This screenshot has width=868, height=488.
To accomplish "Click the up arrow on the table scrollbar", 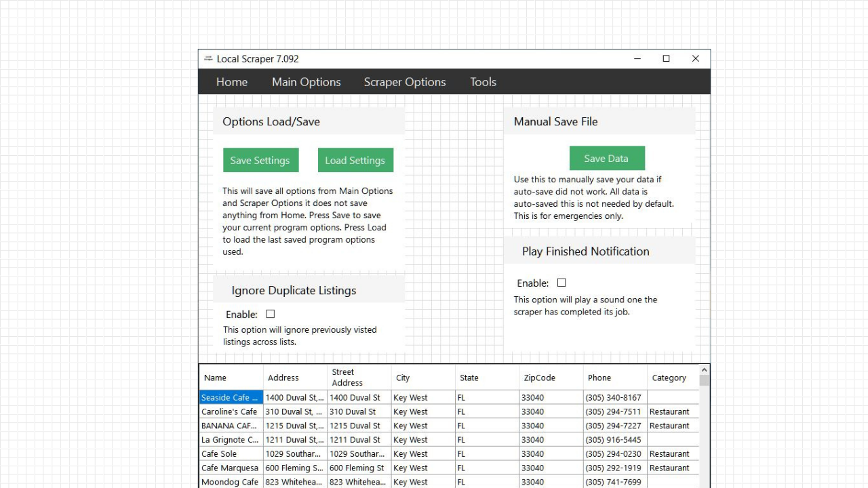I will 704,369.
